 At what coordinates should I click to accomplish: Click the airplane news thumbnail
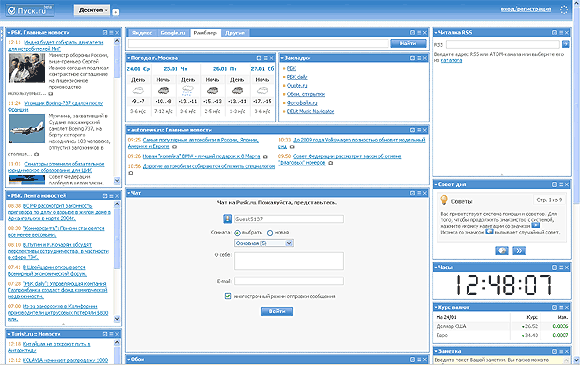[27, 128]
